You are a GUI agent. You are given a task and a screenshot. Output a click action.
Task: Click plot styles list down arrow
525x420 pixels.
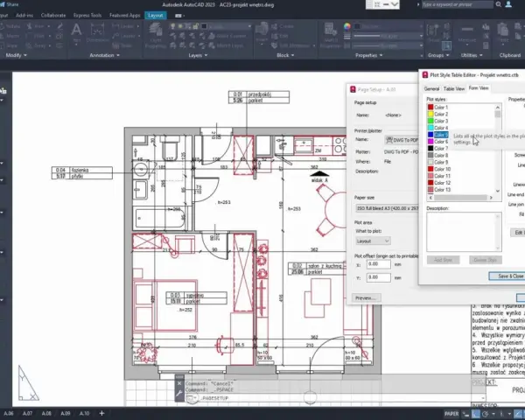pos(498,191)
